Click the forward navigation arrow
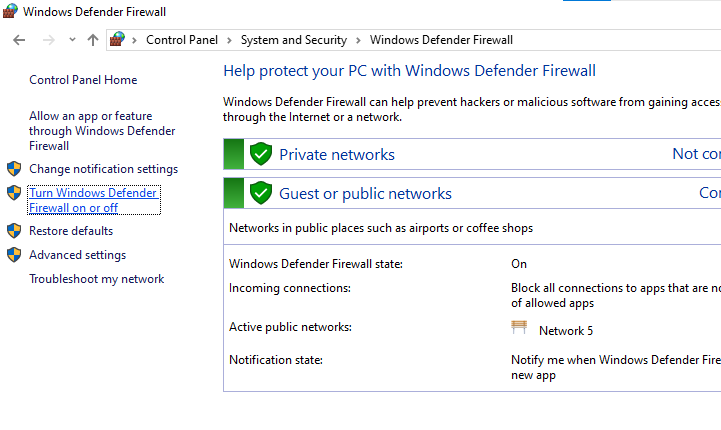The image size is (721, 430). 48,40
